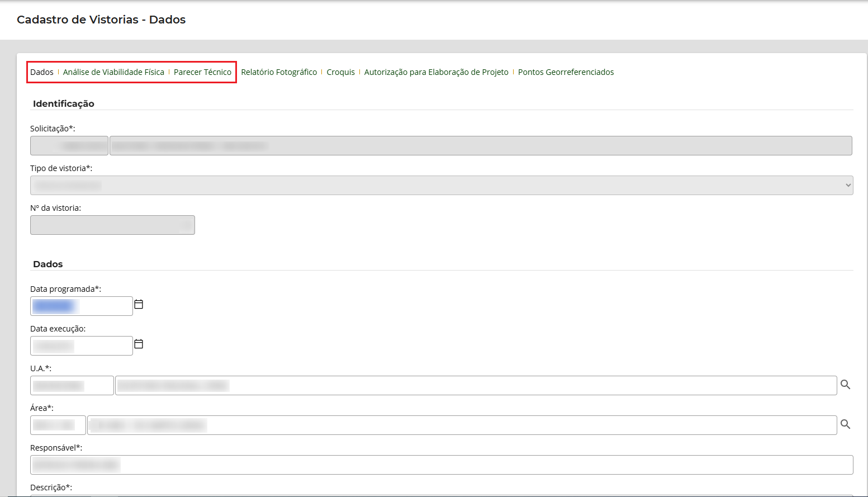Screen dimensions: 868x497
Task: Click the U.A. code input box
Action: [x=72, y=386]
